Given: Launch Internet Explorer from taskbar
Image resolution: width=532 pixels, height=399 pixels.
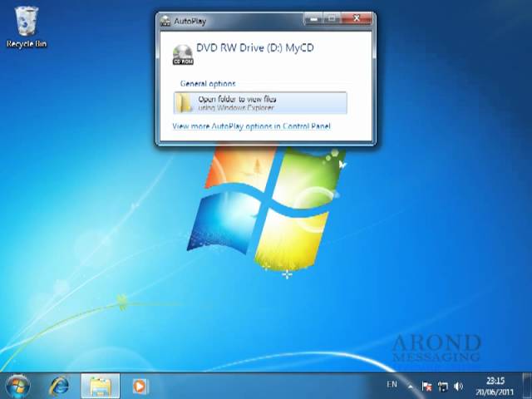Looking at the screenshot, I should click(x=60, y=386).
